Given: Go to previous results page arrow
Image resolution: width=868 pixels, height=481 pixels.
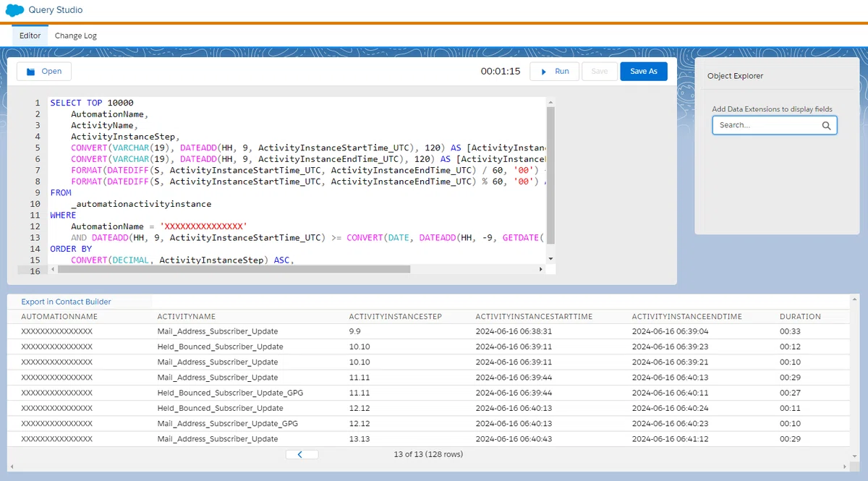Looking at the screenshot, I should coord(302,454).
